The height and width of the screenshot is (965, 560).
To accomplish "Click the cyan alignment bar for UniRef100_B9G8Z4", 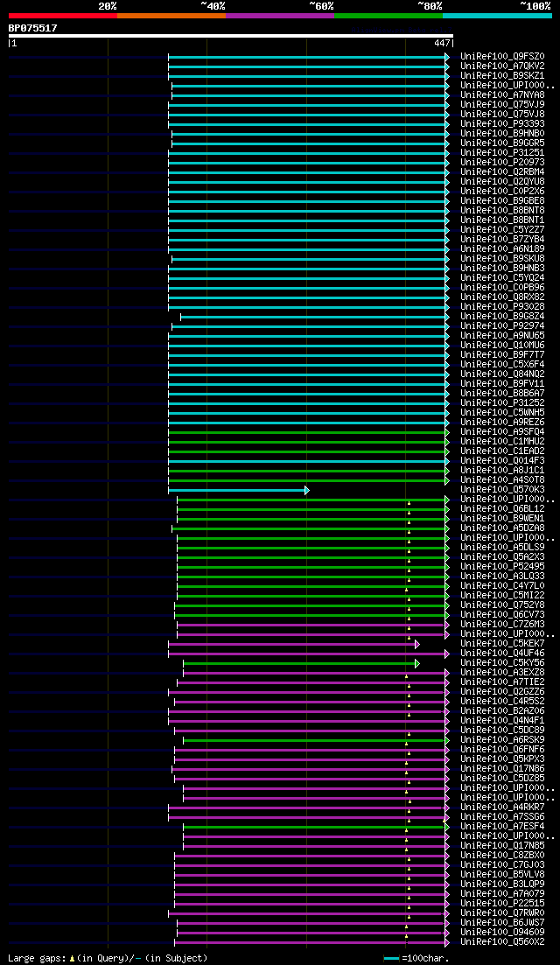I will coord(314,317).
